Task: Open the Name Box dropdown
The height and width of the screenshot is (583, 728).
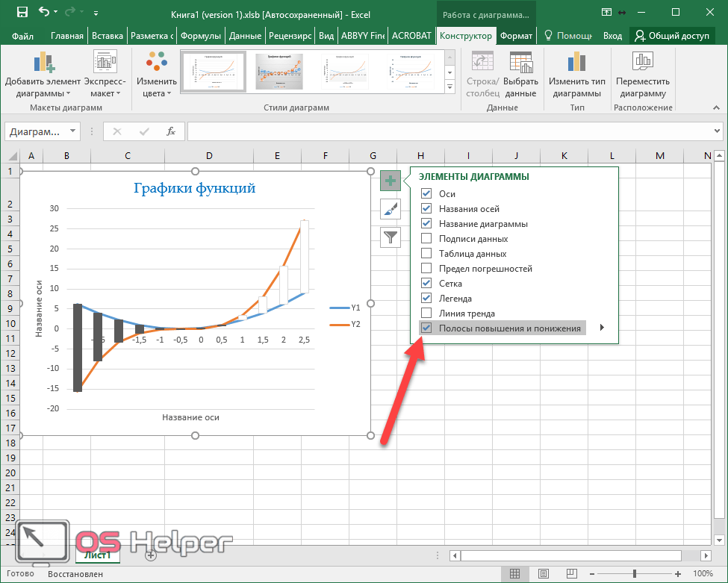Action: (72, 131)
